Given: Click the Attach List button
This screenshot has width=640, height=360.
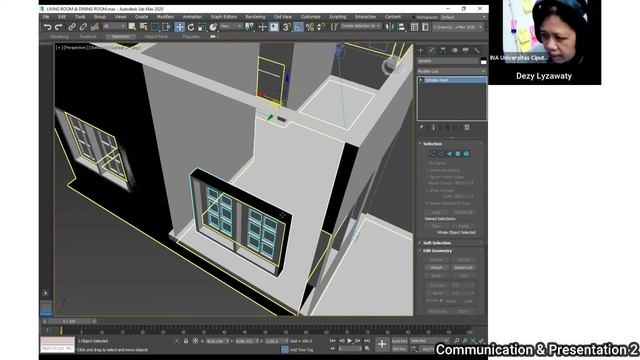Looking at the screenshot, I should click(x=463, y=268).
